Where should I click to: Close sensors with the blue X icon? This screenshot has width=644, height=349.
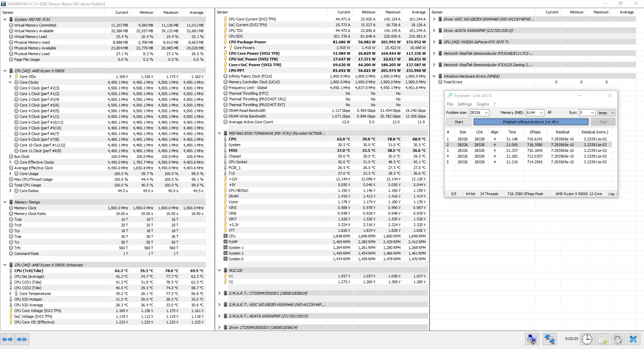coord(633,339)
